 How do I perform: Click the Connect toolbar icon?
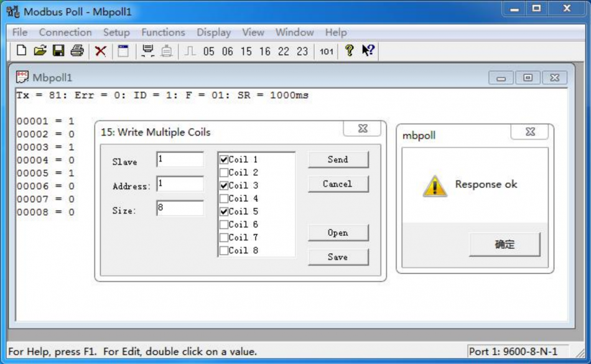click(x=148, y=50)
